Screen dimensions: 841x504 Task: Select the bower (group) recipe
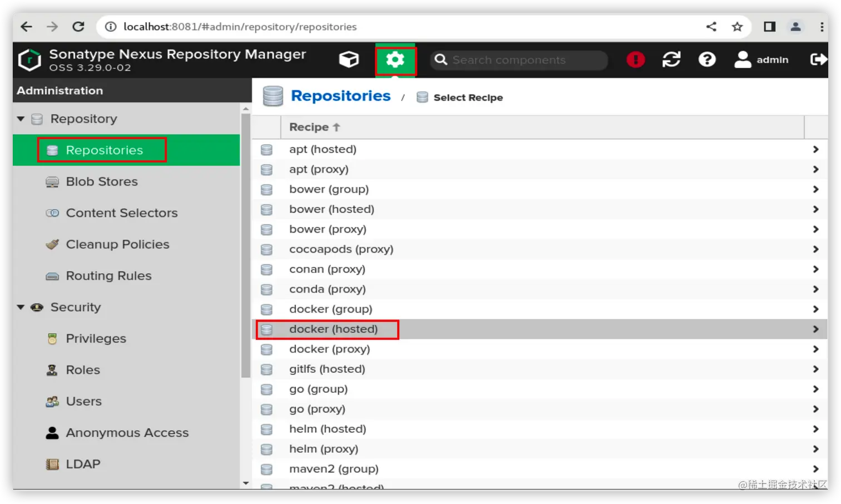tap(540, 189)
